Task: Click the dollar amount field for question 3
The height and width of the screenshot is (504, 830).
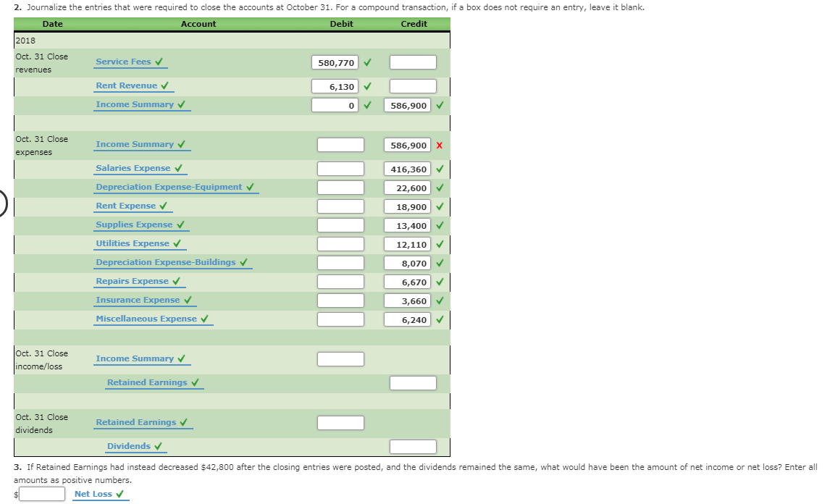Action: point(40,493)
